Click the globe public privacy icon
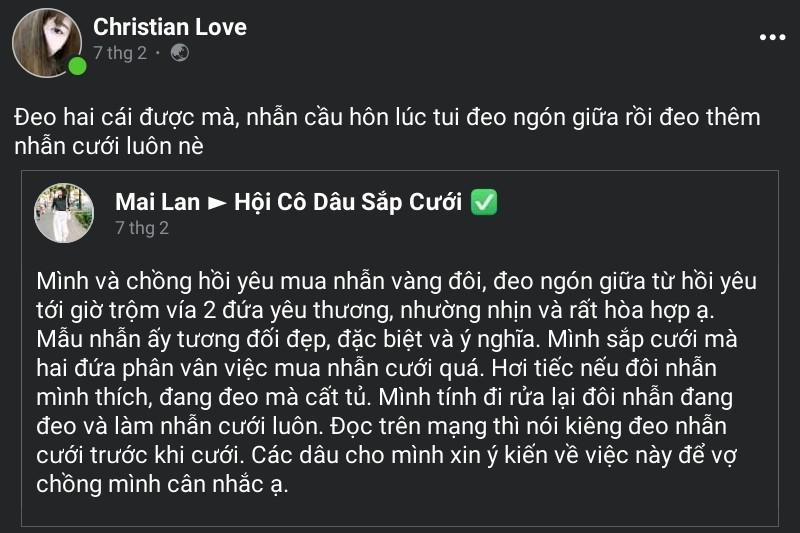 (x=180, y=53)
